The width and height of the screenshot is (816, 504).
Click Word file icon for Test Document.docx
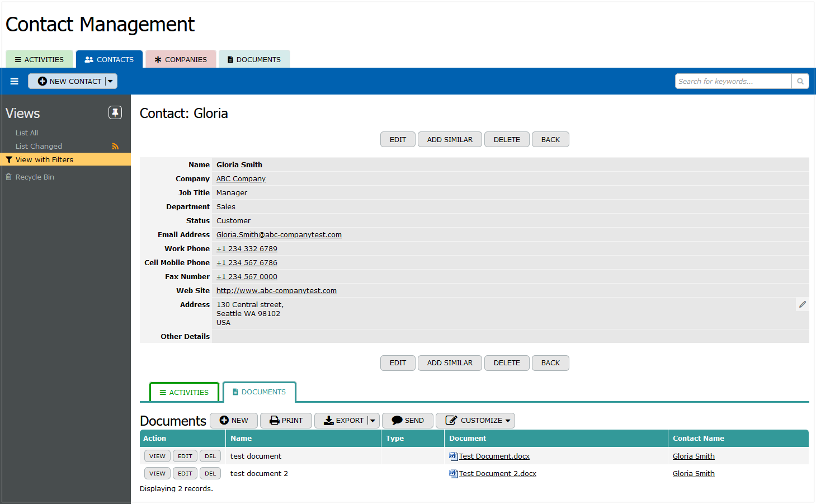click(x=453, y=456)
